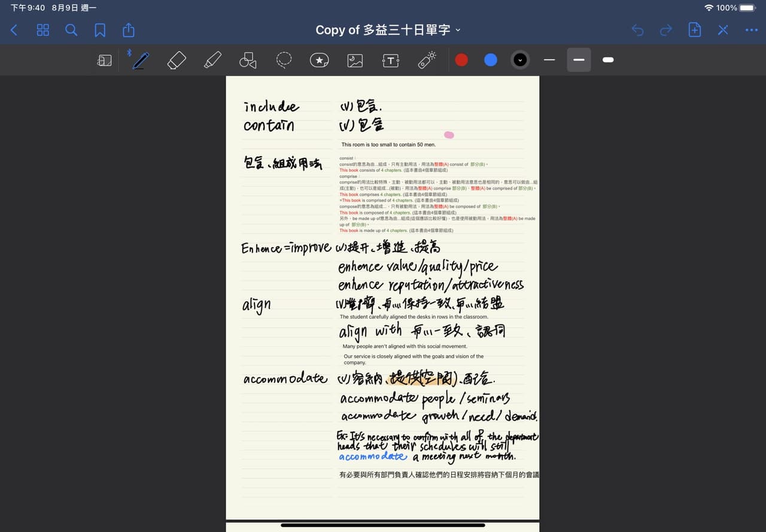Redo the last undone action

666,30
